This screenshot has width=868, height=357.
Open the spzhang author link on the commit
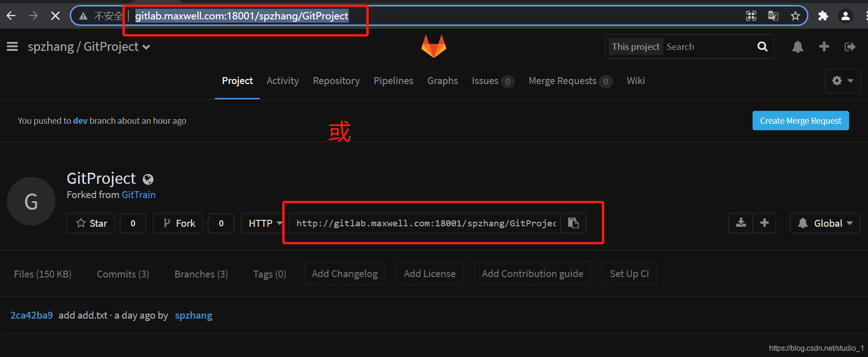tap(194, 315)
